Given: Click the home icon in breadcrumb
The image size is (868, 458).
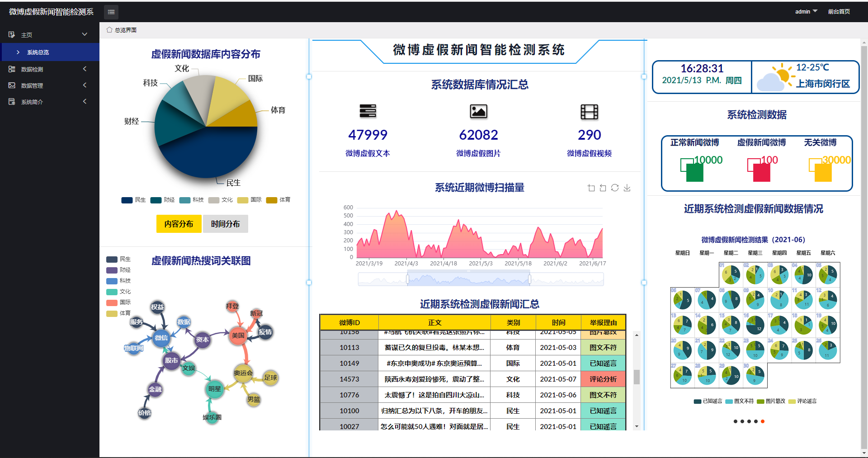Looking at the screenshot, I should (109, 30).
